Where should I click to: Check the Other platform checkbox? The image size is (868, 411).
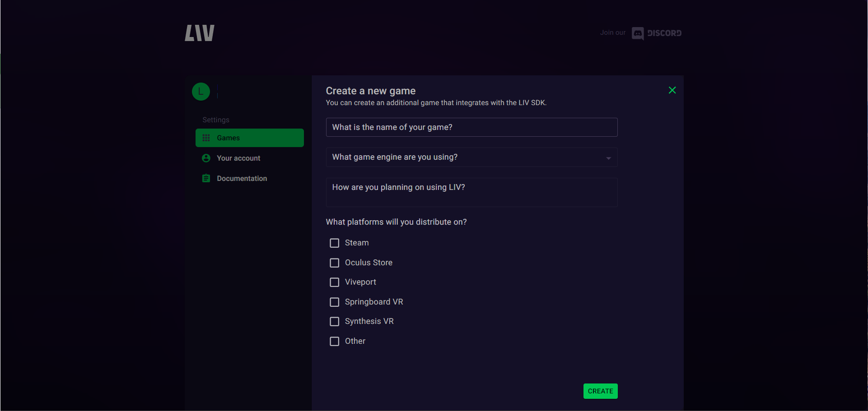335,342
